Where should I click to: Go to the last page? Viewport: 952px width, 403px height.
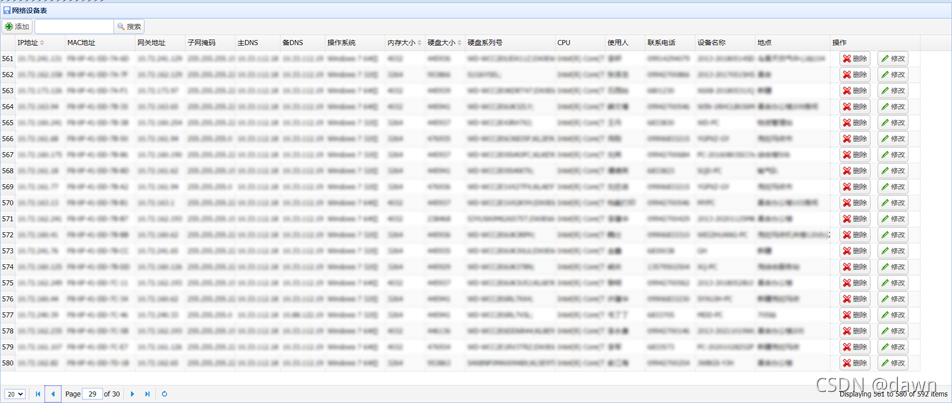click(x=147, y=394)
